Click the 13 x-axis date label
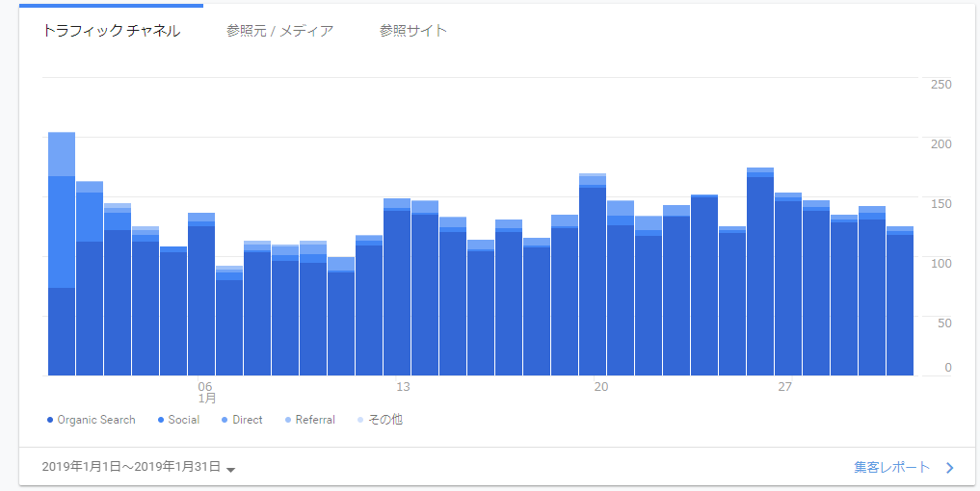 pos(403,387)
